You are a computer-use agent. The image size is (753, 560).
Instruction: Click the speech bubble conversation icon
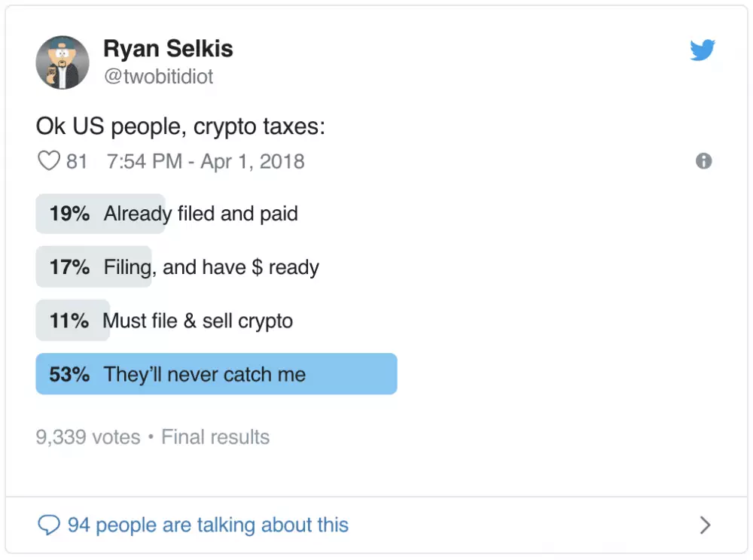click(x=48, y=525)
